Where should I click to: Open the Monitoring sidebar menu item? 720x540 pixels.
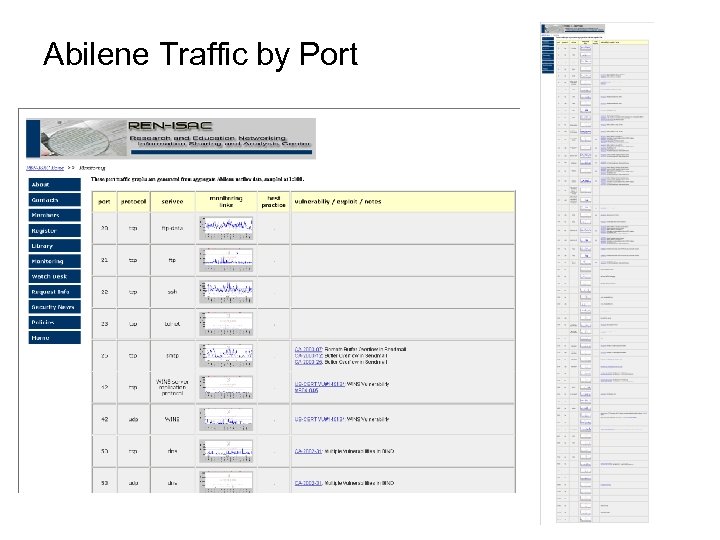[54, 261]
